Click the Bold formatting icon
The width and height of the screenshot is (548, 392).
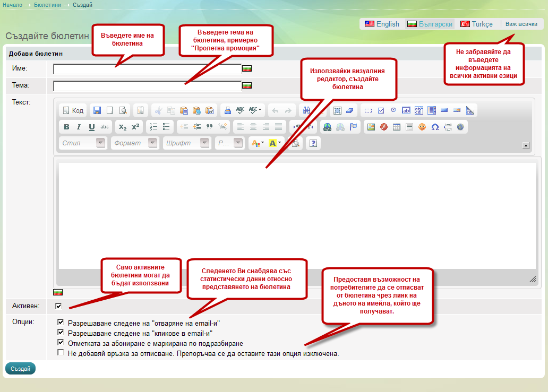(x=66, y=127)
